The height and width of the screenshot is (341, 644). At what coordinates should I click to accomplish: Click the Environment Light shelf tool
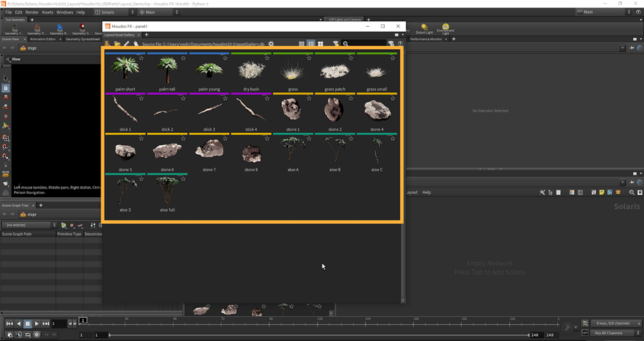click(x=446, y=29)
